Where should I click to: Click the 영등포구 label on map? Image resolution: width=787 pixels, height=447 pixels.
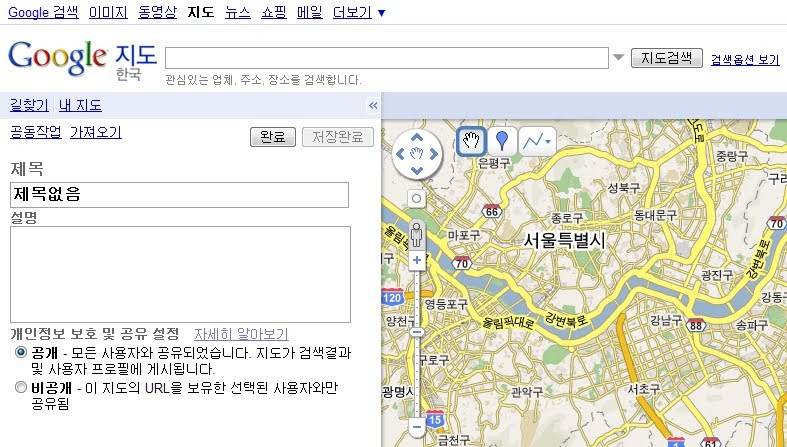446,304
